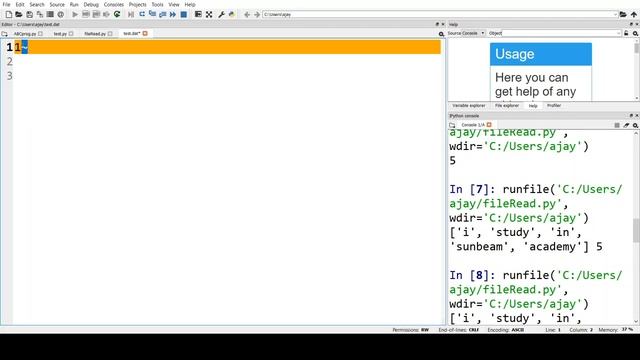Close the Console 1/A tab
This screenshot has width=640, height=360.
(x=489, y=124)
